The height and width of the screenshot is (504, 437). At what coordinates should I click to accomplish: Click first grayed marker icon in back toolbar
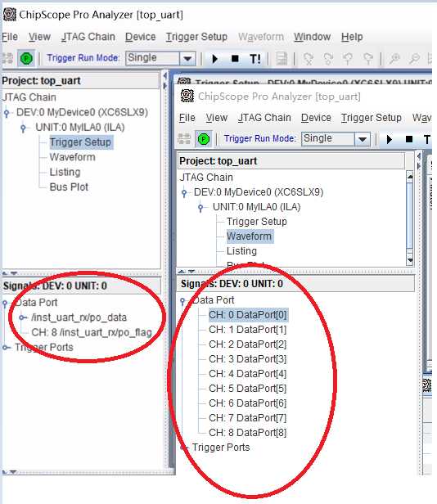pos(309,59)
